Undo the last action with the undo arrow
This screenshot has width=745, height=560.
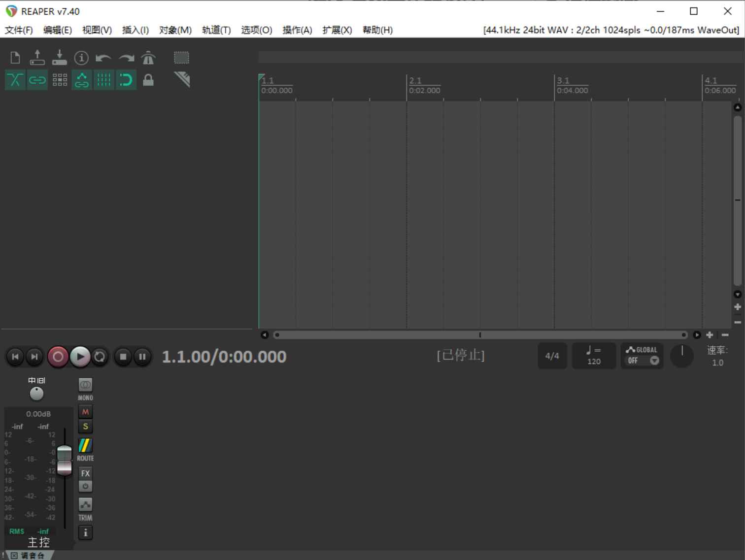[x=103, y=58]
